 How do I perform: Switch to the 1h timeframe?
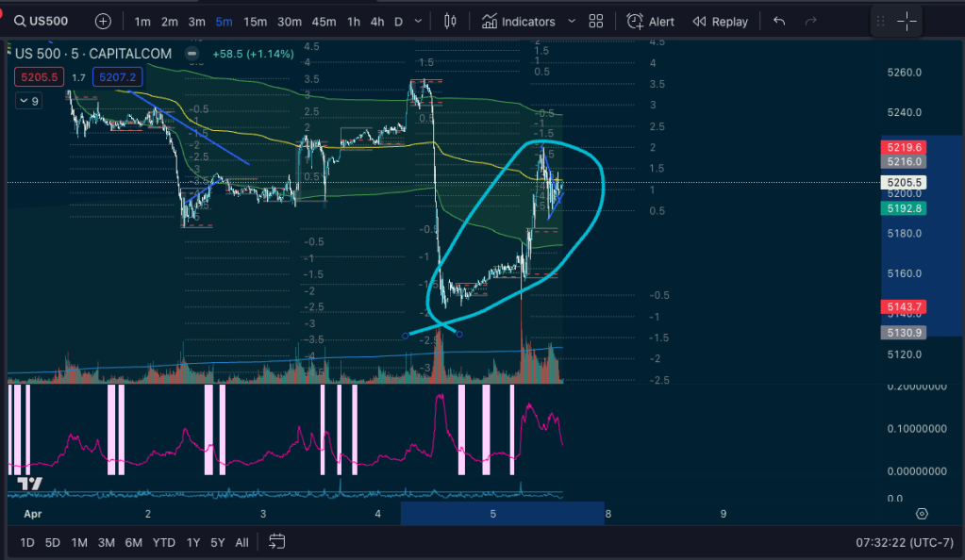[x=353, y=21]
